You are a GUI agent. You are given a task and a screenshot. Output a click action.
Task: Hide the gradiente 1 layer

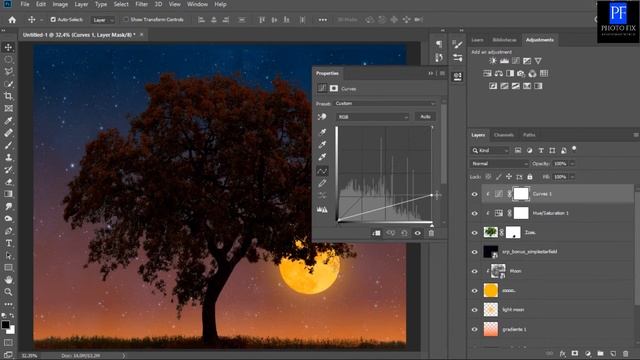coord(474,329)
